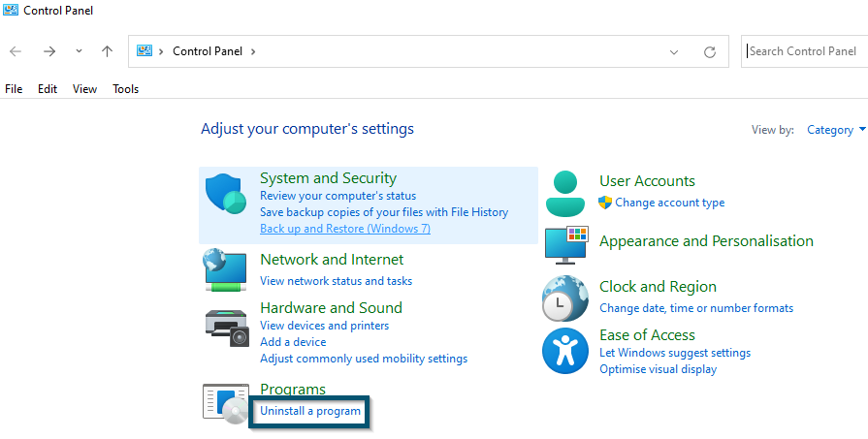
Task: Expand chevron before Control Panel in address bar
Action: click(161, 51)
